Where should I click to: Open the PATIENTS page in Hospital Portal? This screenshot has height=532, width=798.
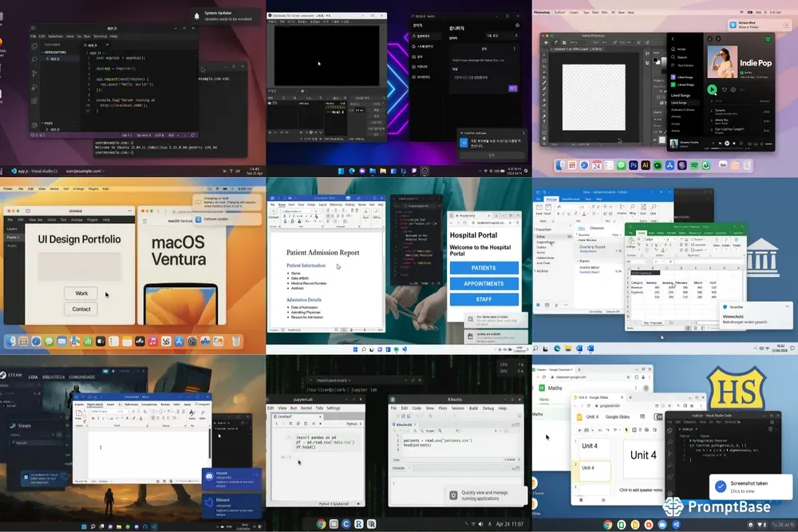(x=484, y=268)
